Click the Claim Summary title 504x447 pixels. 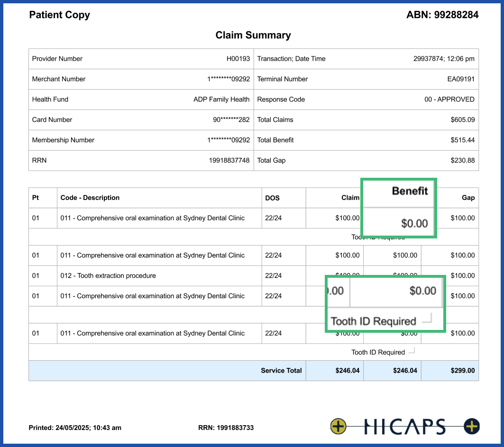253,35
